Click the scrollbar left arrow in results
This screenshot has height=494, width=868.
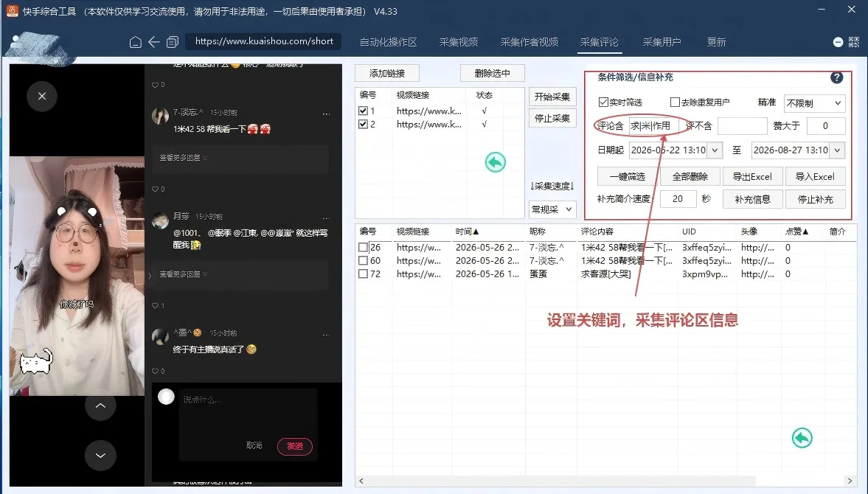click(361, 481)
